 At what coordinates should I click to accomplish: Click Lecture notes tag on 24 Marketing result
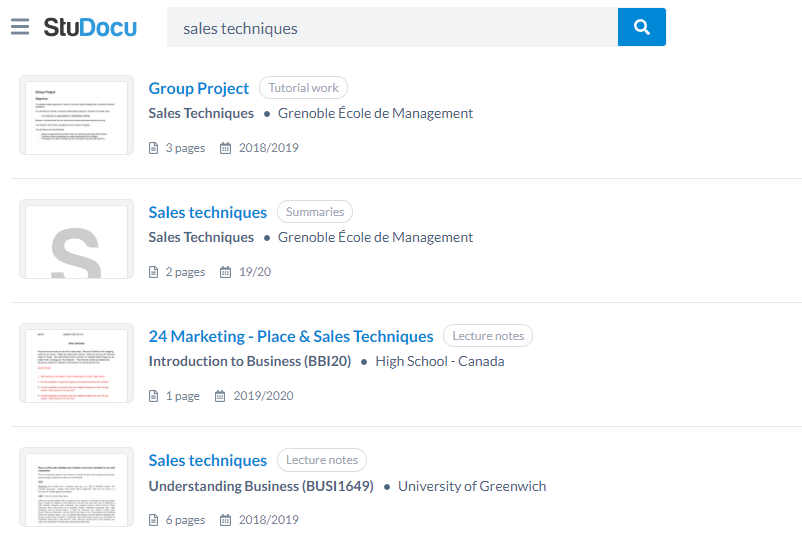click(x=488, y=336)
